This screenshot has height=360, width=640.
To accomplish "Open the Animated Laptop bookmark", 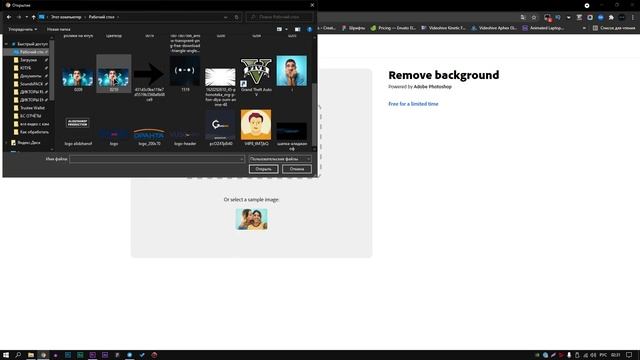I will click(x=543, y=28).
